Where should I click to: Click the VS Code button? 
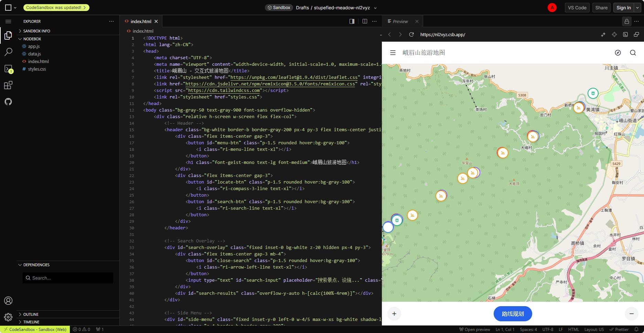click(577, 8)
